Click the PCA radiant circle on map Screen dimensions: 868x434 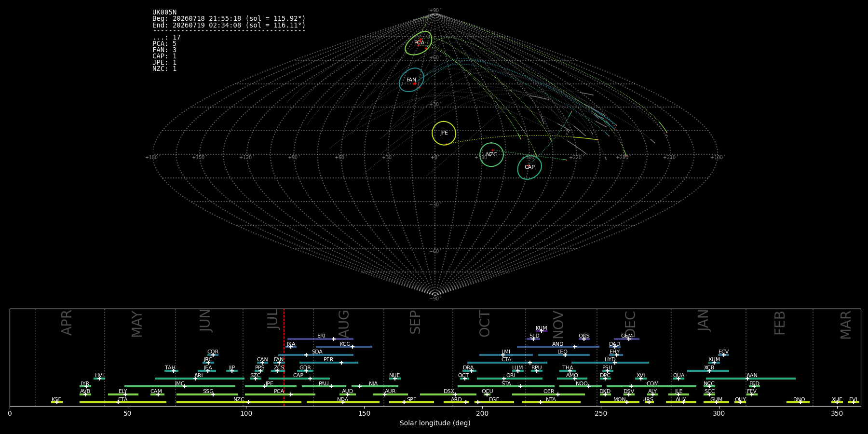tap(418, 43)
